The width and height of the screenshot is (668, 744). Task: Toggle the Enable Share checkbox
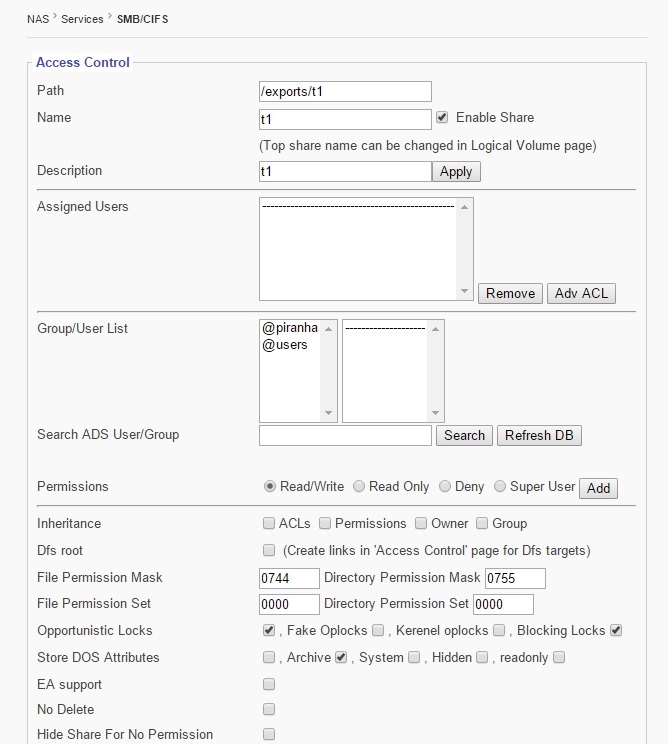(x=442, y=117)
